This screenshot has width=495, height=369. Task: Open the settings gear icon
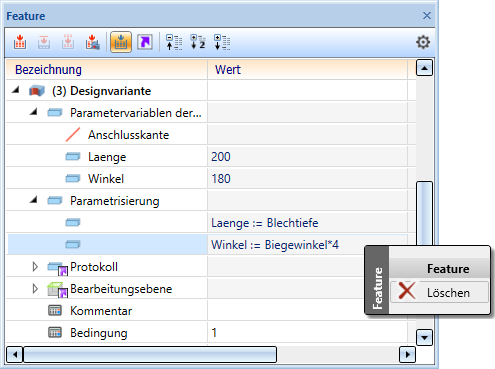point(423,42)
